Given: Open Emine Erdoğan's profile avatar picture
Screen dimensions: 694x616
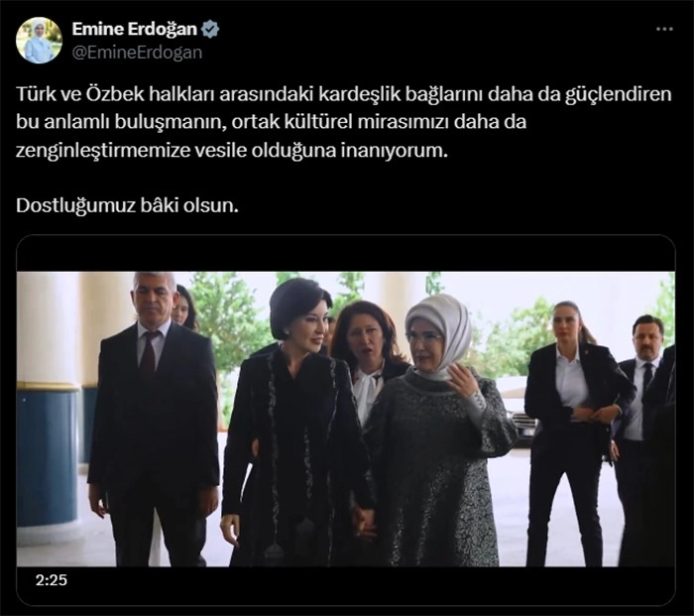Looking at the screenshot, I should coord(39,41).
